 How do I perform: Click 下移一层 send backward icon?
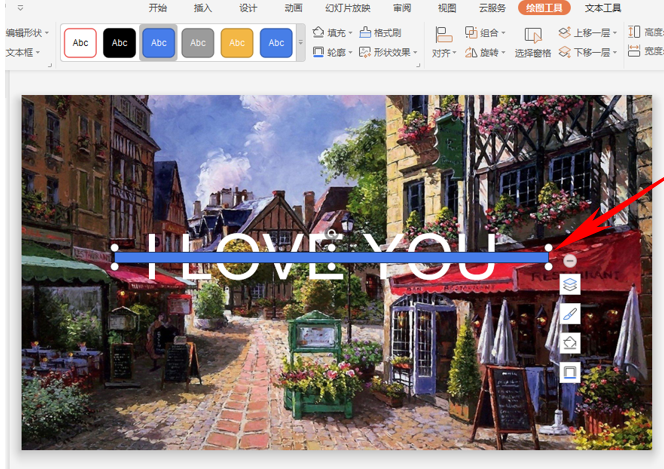coord(564,52)
